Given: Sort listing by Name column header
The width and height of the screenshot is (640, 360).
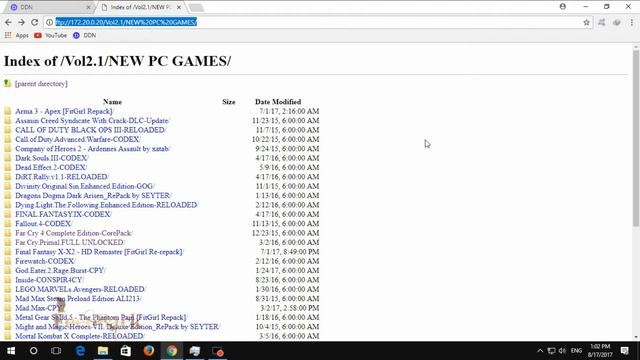Looking at the screenshot, I should pyautogui.click(x=112, y=102).
